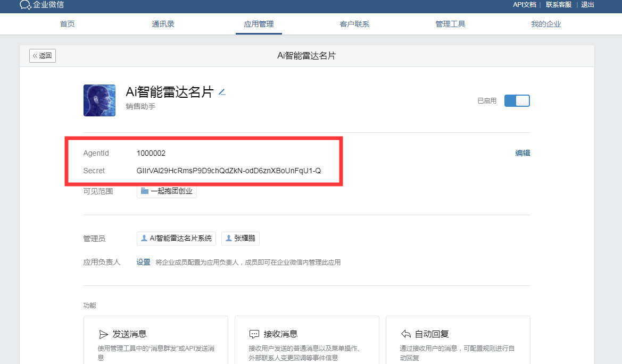622x364 pixels.
Task: Click the 自动回复 reply arrow icon
Action: click(406, 334)
